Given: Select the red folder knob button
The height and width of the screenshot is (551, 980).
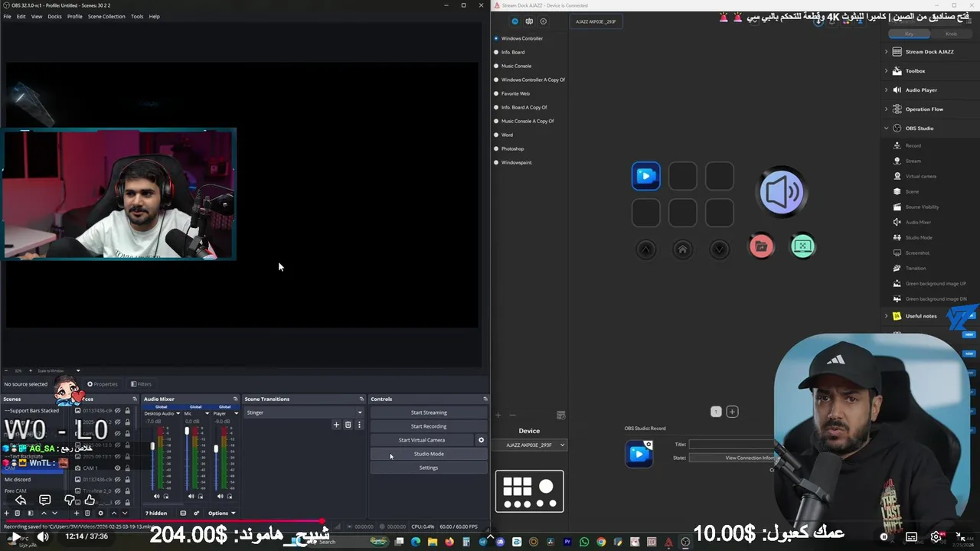Looking at the screenshot, I should tap(761, 246).
